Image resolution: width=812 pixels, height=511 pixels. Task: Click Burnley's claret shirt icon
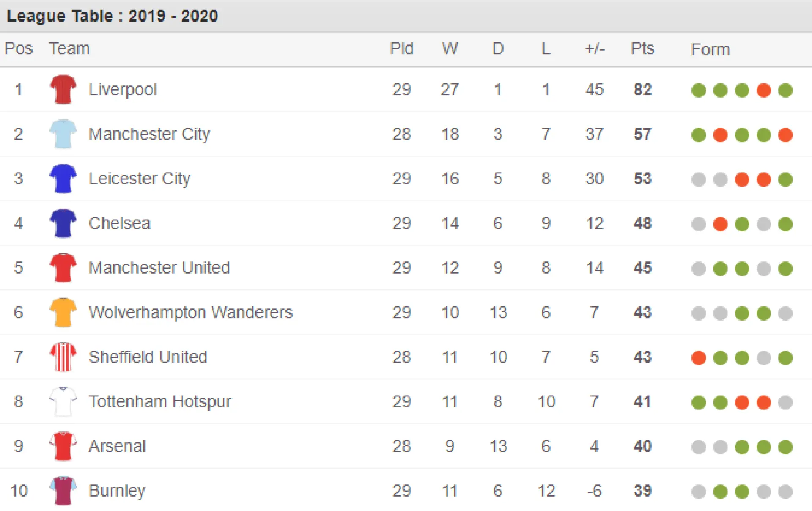63,491
